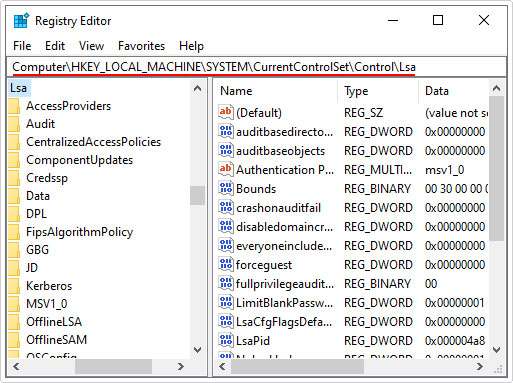
Task: Click the tree pane vertical scrollbar thumb
Action: click(198, 195)
